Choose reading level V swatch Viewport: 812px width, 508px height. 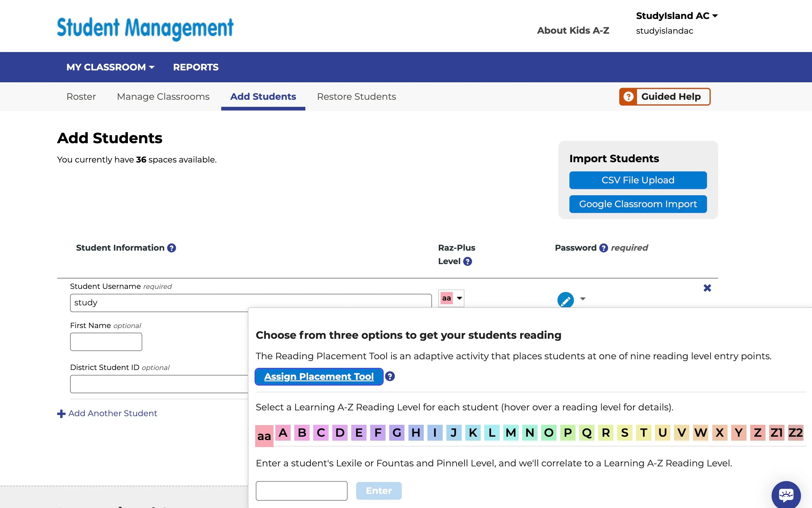(x=682, y=432)
